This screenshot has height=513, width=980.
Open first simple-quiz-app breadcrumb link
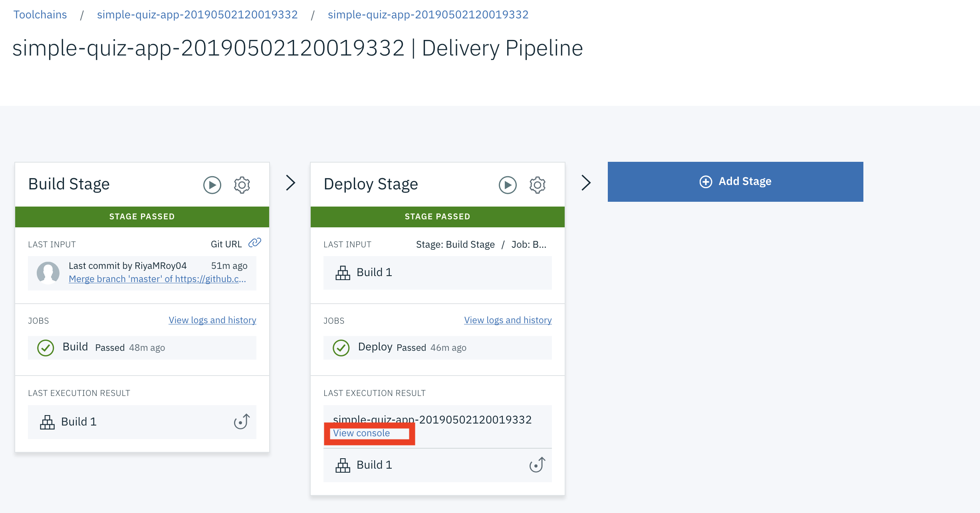click(197, 14)
